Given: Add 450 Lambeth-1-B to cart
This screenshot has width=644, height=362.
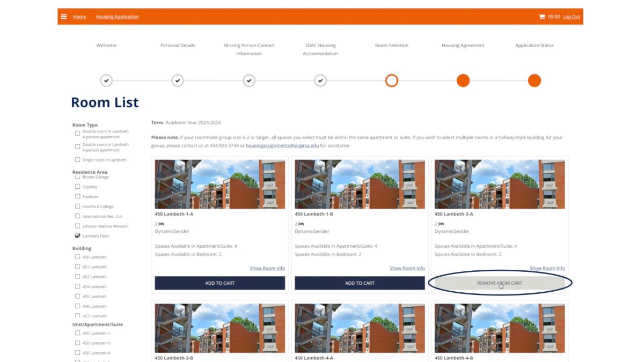Looking at the screenshot, I should click(360, 283).
